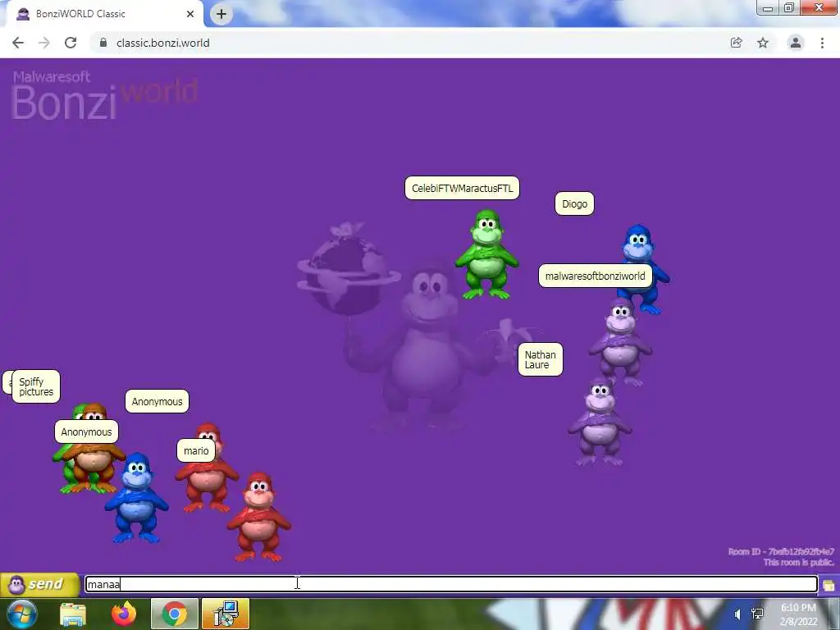Bookmark this page with the star icon
The width and height of the screenshot is (840, 630).
click(763, 43)
